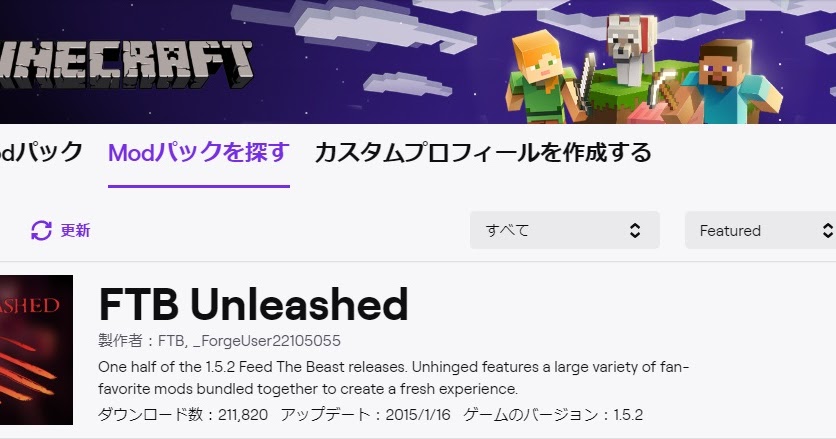The height and width of the screenshot is (439, 836).
Task: Click the 更新 refresh label
Action: tap(75, 230)
